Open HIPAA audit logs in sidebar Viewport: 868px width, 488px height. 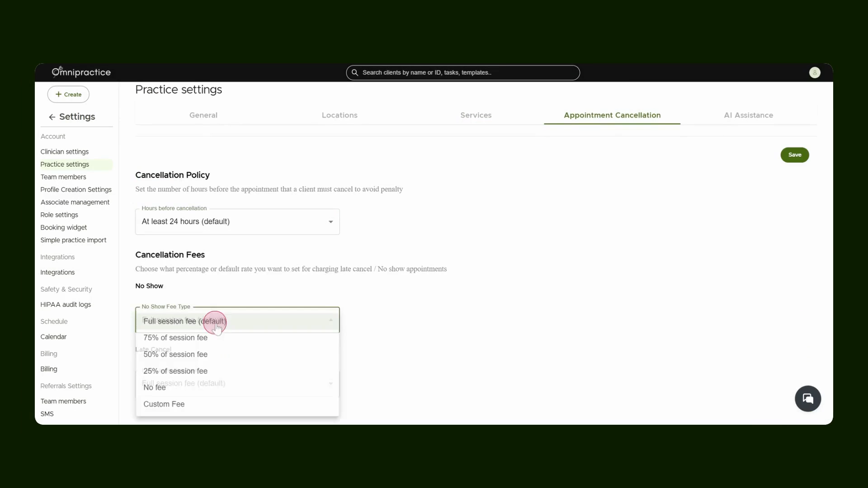point(66,305)
